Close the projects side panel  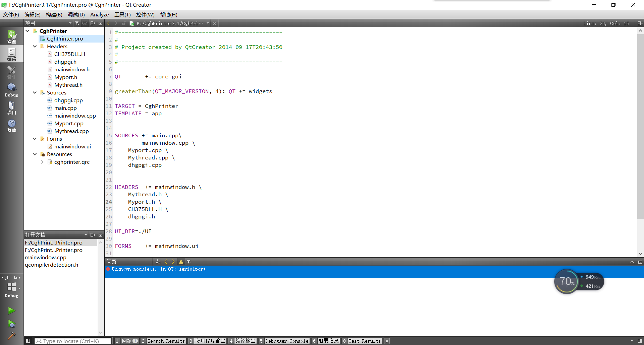tap(100, 23)
